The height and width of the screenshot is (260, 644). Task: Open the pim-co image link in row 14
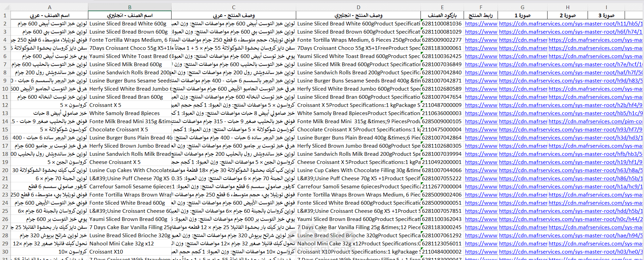coord(595,121)
